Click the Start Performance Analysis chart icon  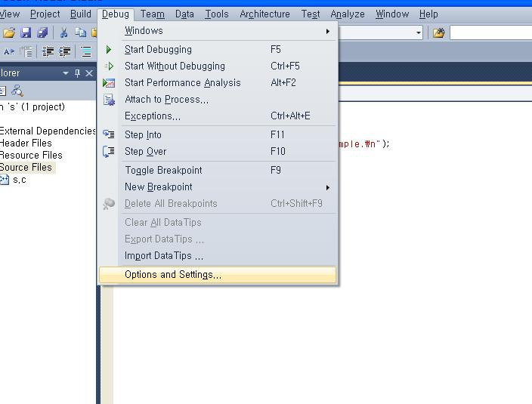click(x=109, y=83)
